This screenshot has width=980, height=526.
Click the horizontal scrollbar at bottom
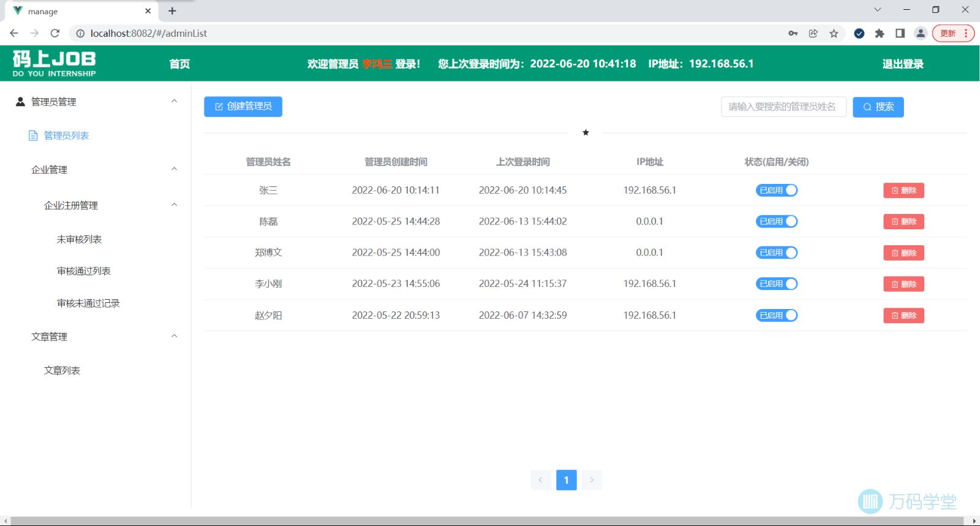490,520
